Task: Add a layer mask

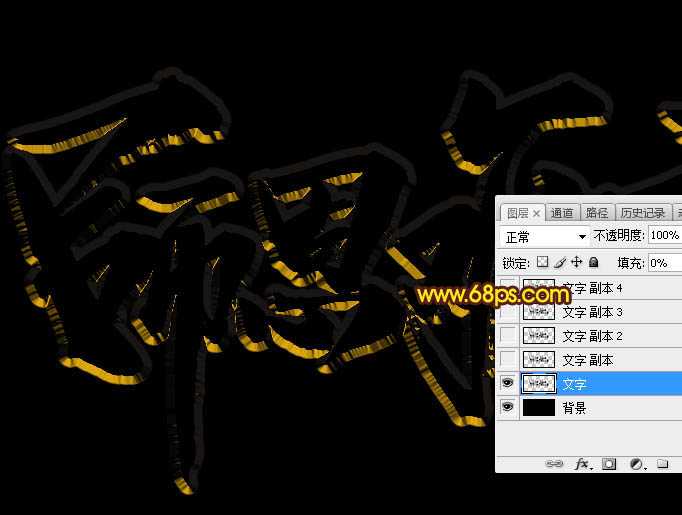Action: (609, 464)
